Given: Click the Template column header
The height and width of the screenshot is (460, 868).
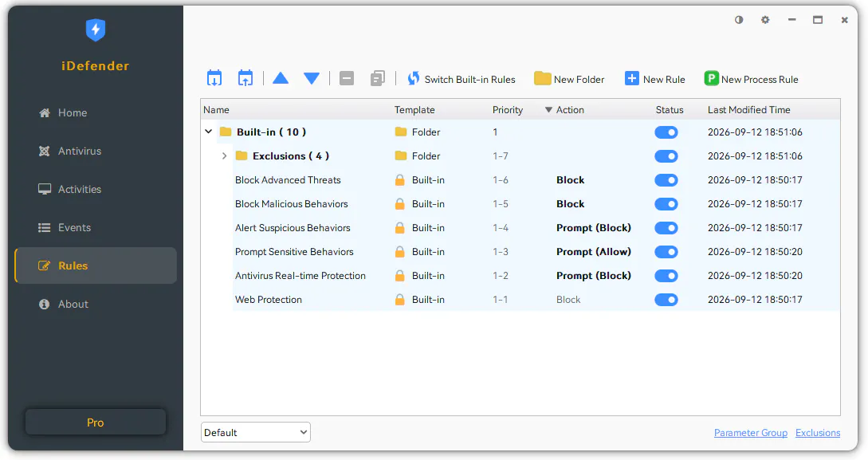Looking at the screenshot, I should 414,109.
